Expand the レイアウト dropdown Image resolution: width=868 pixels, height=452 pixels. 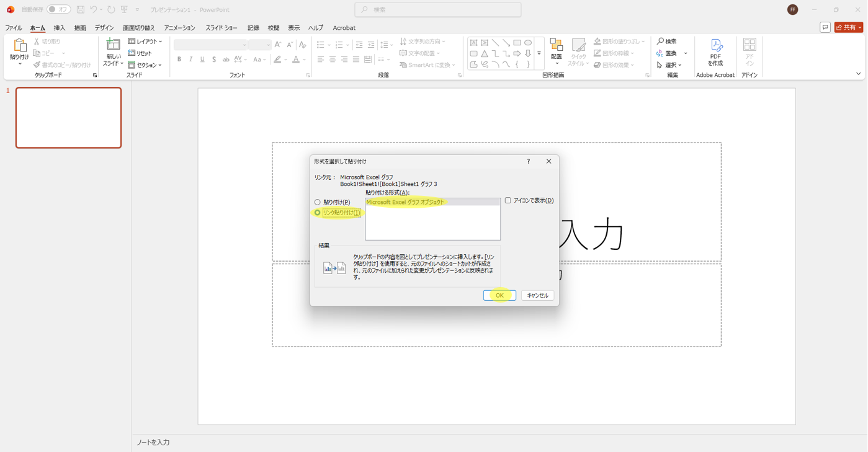point(145,42)
